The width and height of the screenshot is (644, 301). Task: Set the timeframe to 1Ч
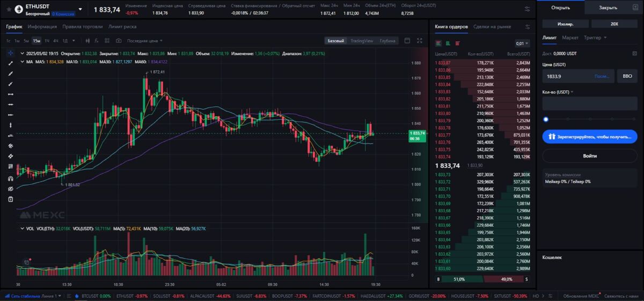tap(47, 40)
